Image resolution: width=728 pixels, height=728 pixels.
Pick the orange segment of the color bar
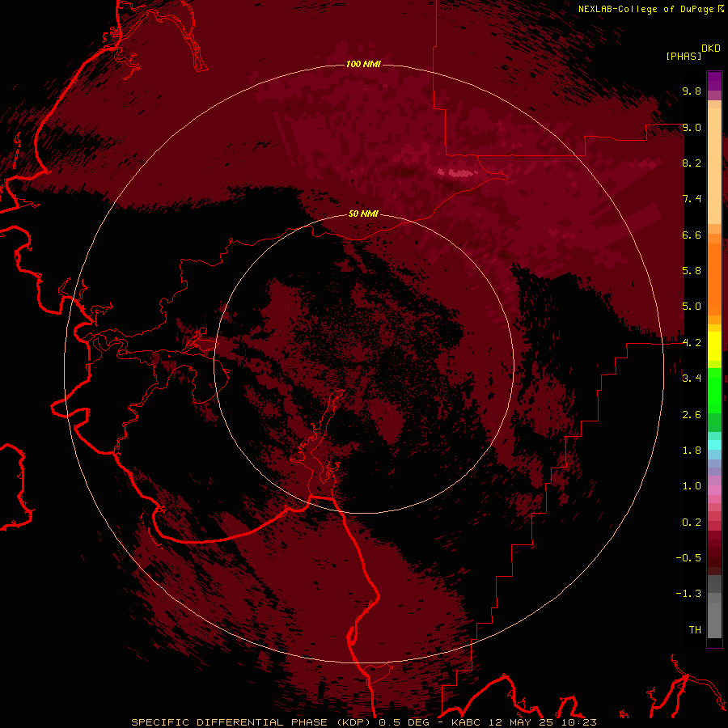(714, 278)
